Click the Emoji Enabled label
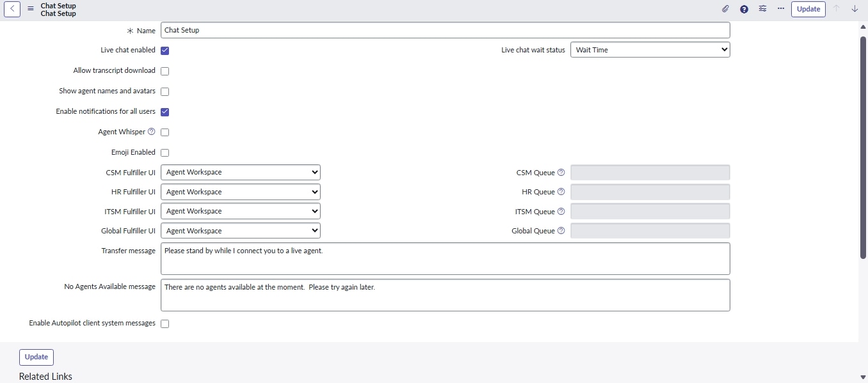Screen dimensions: 868x383 click(x=133, y=152)
